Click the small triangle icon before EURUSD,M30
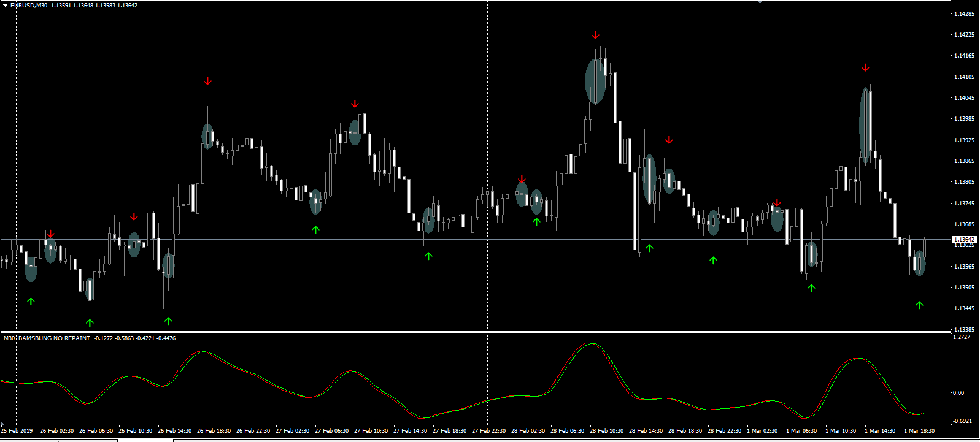 [x=5, y=6]
